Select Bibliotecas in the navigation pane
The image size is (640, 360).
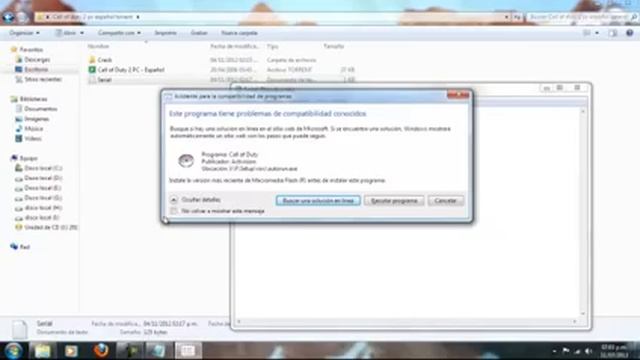click(33, 99)
